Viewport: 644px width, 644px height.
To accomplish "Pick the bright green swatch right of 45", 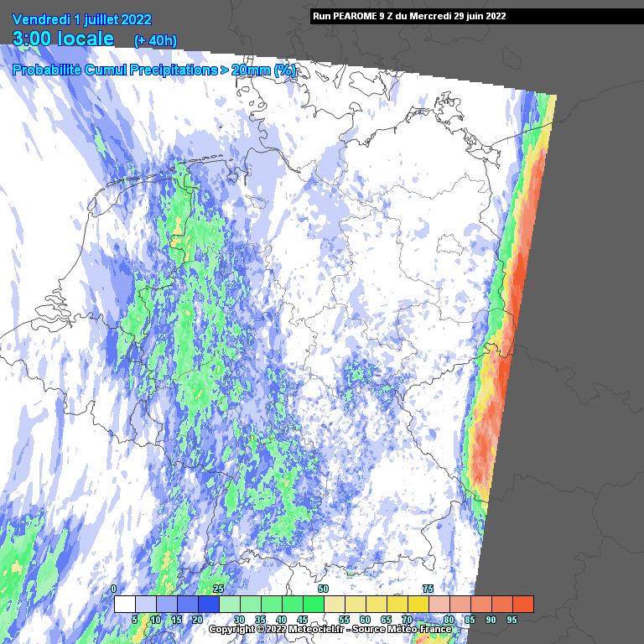I will 313,604.
